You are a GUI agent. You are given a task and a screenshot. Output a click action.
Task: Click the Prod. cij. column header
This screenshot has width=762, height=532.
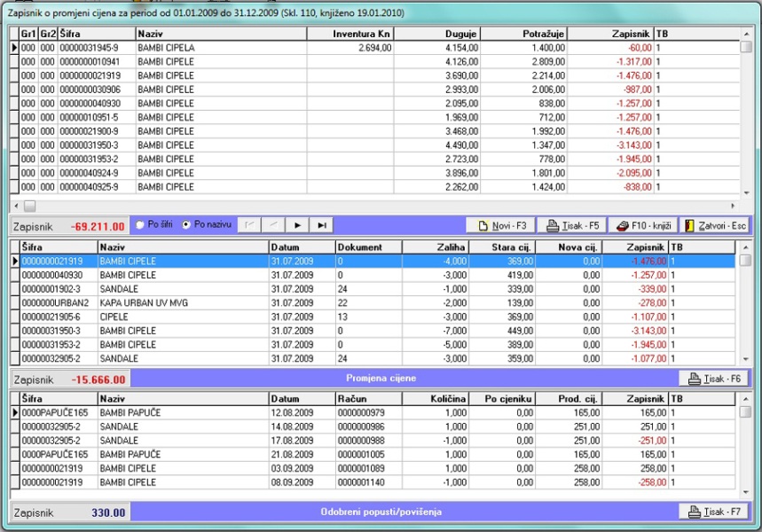coord(570,398)
